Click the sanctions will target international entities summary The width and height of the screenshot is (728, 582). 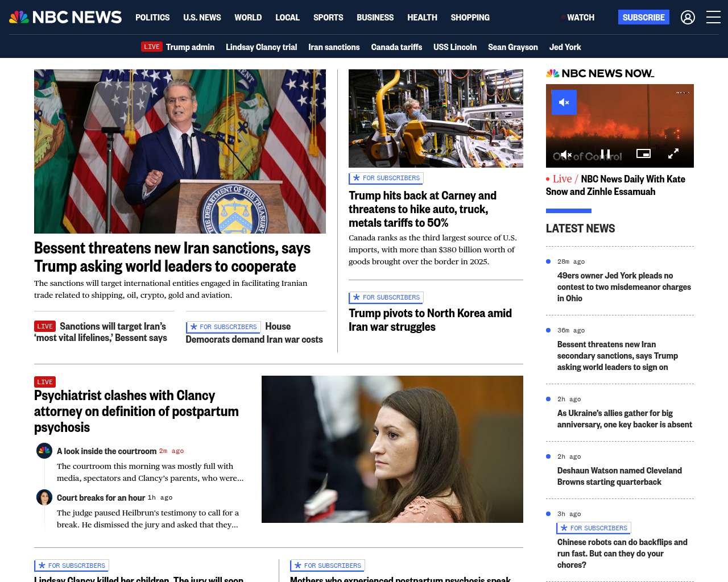point(171,289)
